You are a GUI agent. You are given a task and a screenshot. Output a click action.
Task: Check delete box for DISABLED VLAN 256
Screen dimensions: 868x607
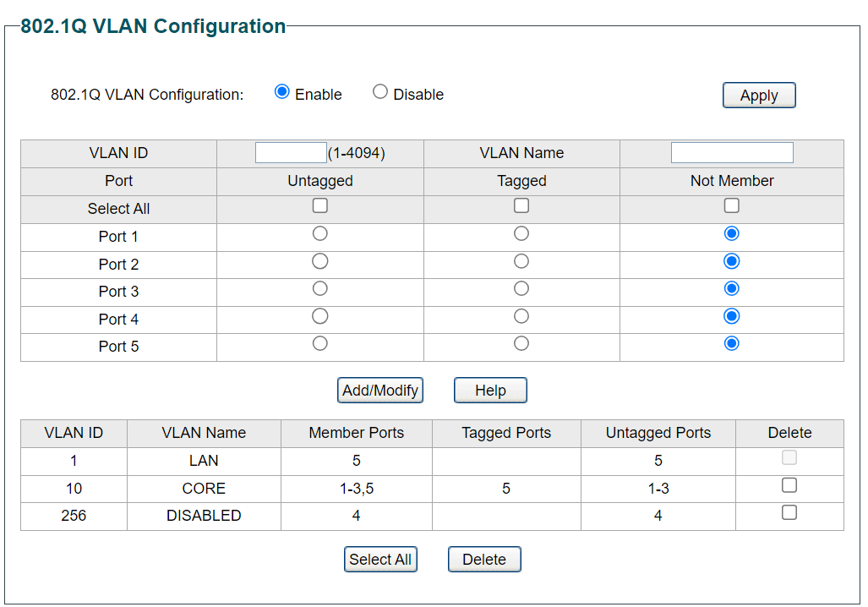(789, 512)
